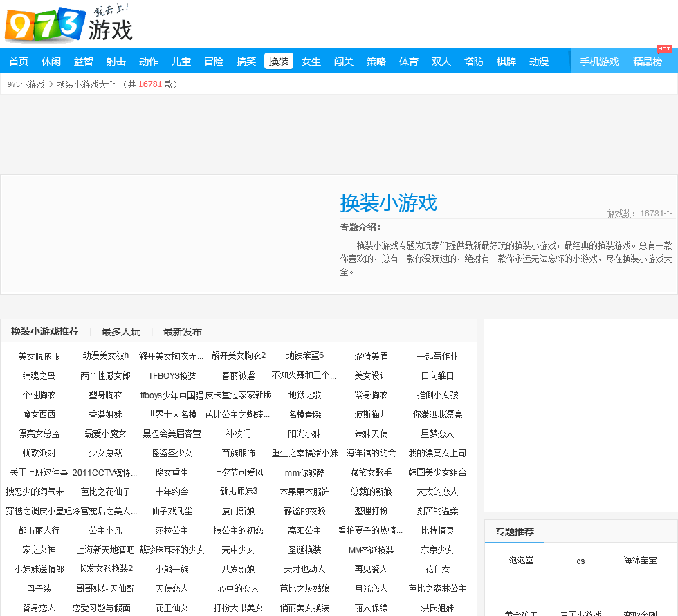Open the 精品榜 ranking with HOT badge
Viewport: 678px width, 616px height.
(648, 62)
